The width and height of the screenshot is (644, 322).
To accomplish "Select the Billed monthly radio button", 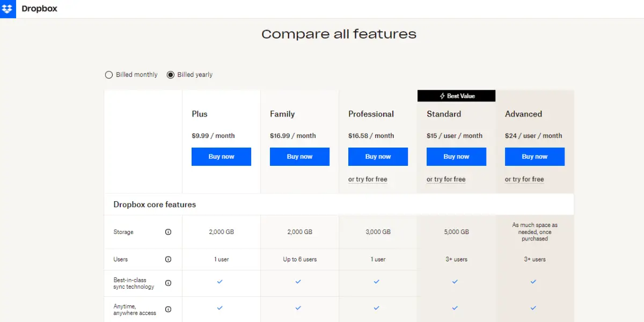I will click(109, 75).
